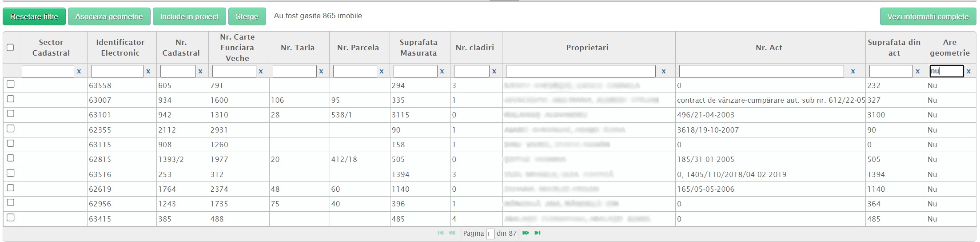
Task: Focus the Nr. Act filter input
Action: [761, 71]
